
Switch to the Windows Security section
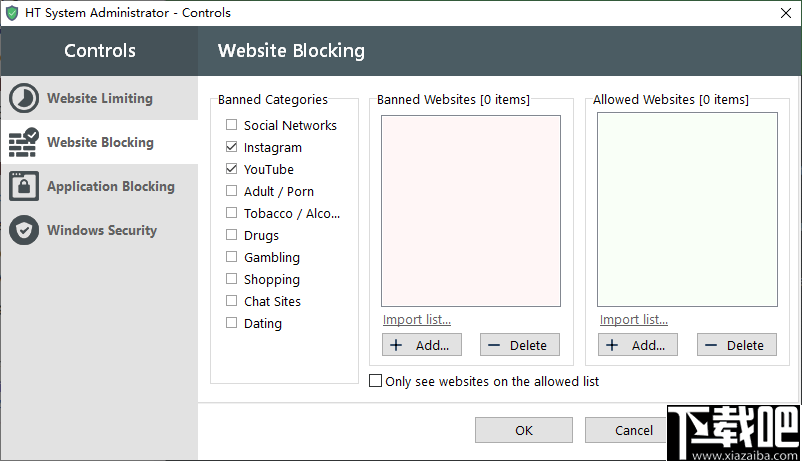pos(101,230)
